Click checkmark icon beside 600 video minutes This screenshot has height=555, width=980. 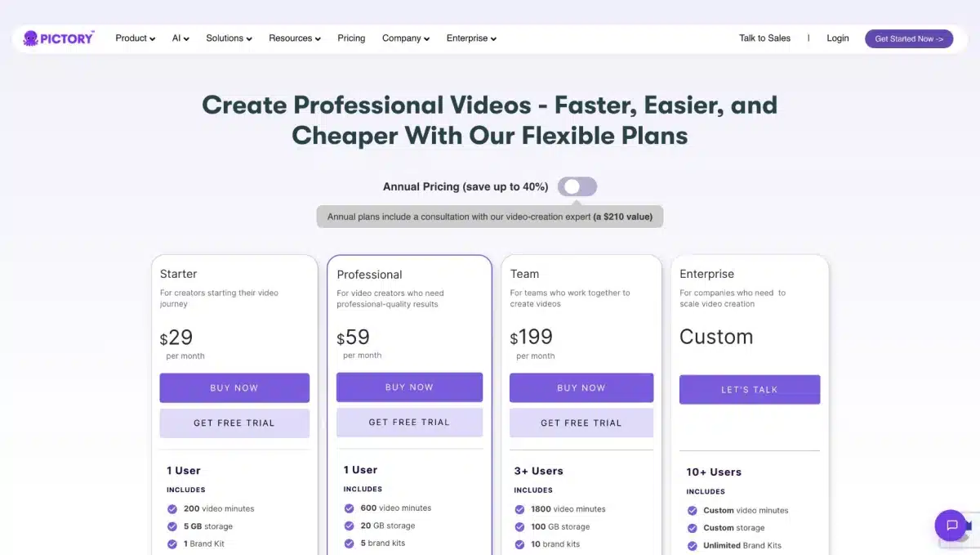[350, 508]
